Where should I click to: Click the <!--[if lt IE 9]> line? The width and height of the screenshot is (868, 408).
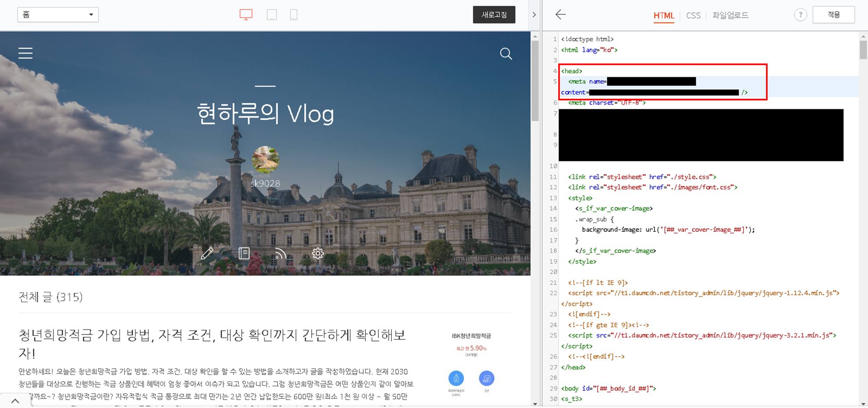[x=598, y=283]
